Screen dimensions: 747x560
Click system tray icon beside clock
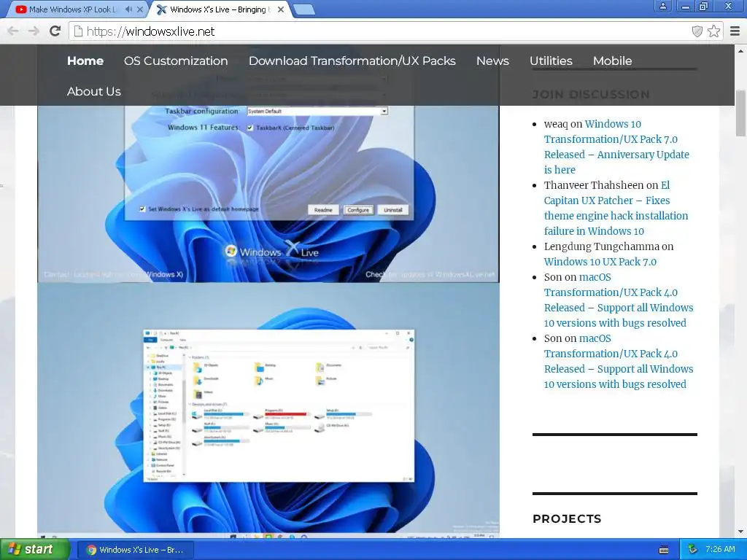point(693,550)
